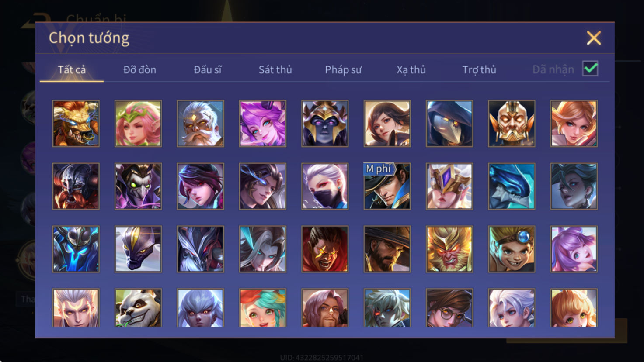Screen dimensions: 644x362
Task: Switch to the Trợ thủ tab
Action: coord(479,70)
